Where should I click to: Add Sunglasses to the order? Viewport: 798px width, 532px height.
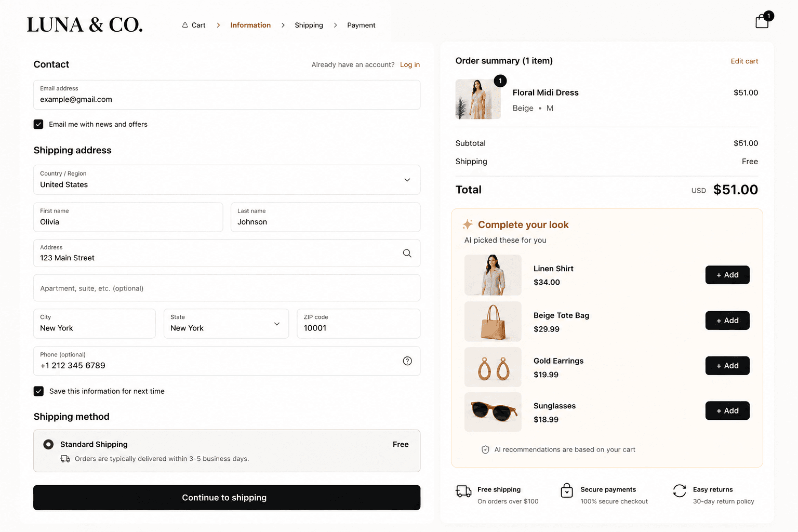pos(727,410)
